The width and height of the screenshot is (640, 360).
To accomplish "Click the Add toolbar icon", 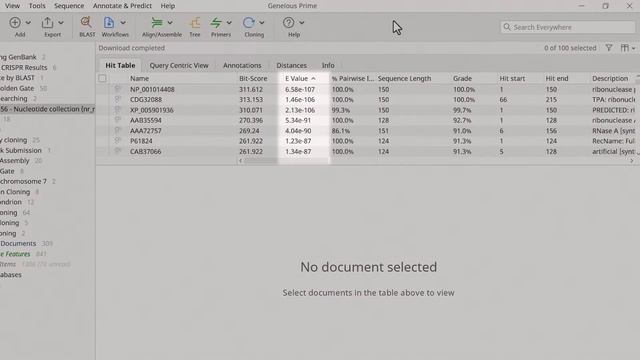I will tap(15, 23).
